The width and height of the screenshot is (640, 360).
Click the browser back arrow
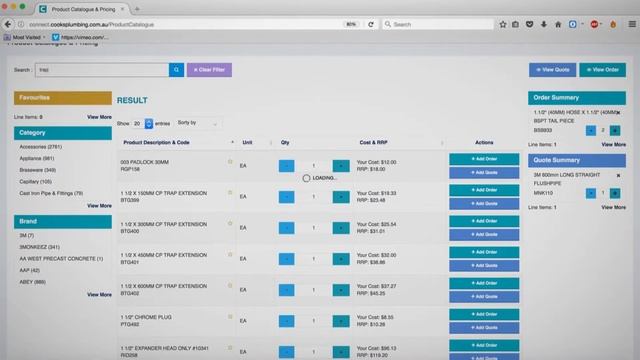pos(8,24)
